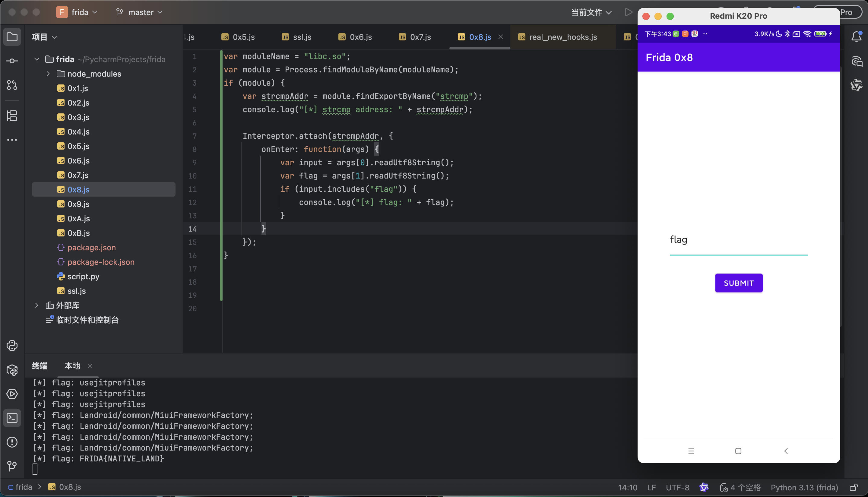Open the frida project dropdown
The width and height of the screenshot is (868, 497).
pos(77,12)
